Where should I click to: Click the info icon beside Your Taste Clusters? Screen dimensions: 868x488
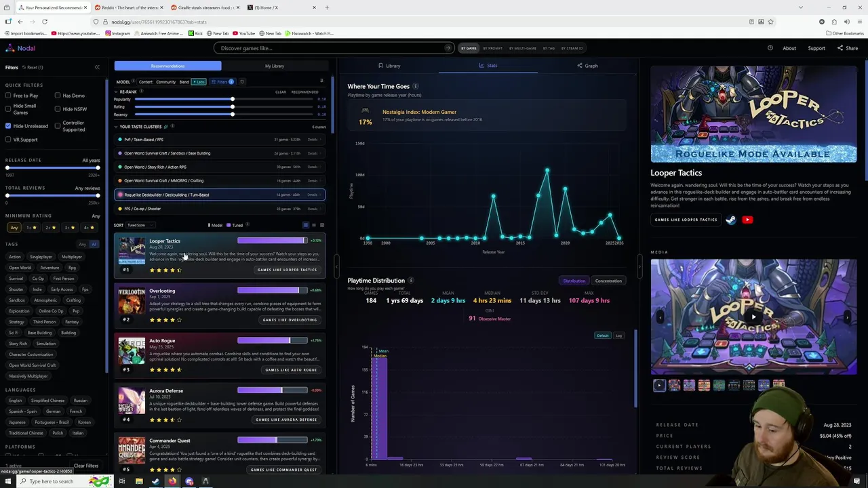tap(173, 127)
